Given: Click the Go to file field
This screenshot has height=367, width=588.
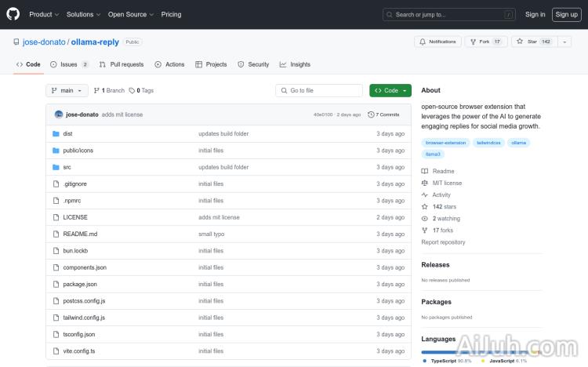Looking at the screenshot, I should pos(319,90).
